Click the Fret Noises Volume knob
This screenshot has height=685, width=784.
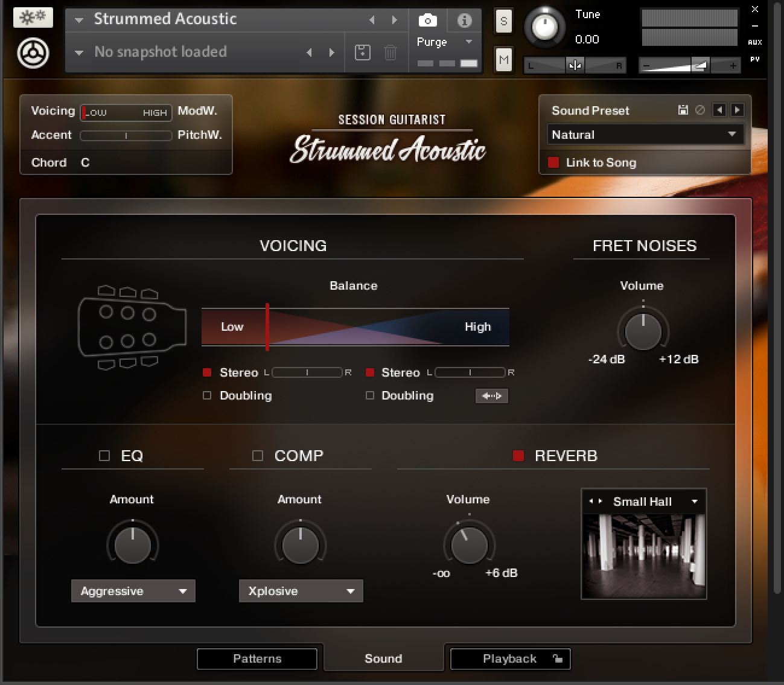643,331
